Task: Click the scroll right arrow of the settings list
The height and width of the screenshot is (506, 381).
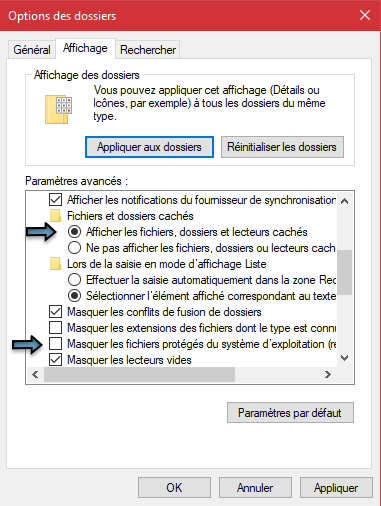Action: (328, 374)
